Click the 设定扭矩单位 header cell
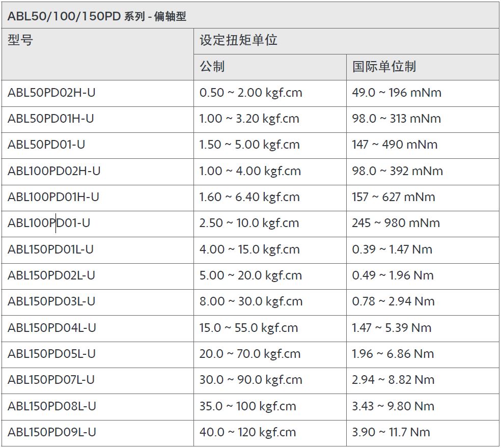 point(238,40)
